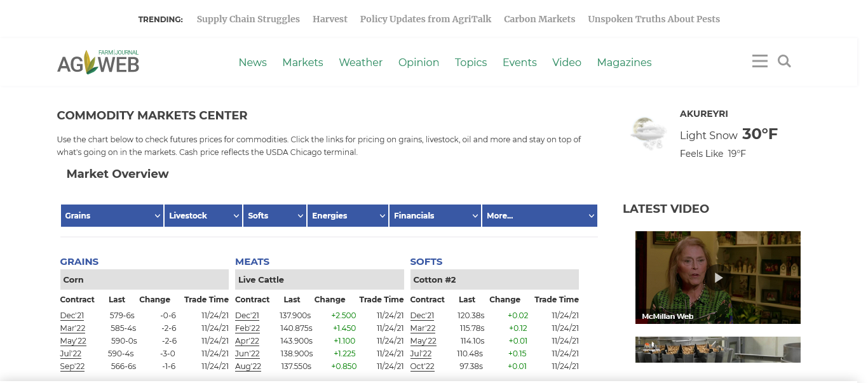Open the More... dropdown
Image resolution: width=868 pixels, height=383 pixels.
pyautogui.click(x=539, y=215)
